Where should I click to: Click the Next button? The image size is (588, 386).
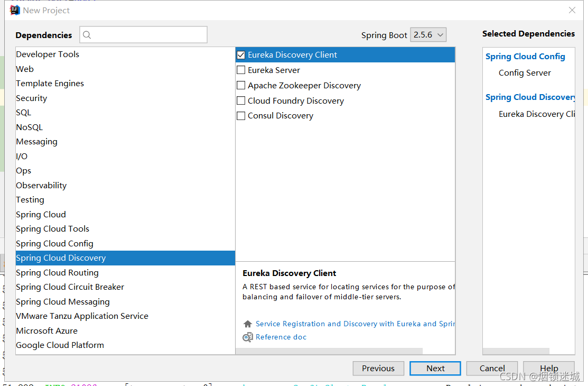(x=435, y=368)
